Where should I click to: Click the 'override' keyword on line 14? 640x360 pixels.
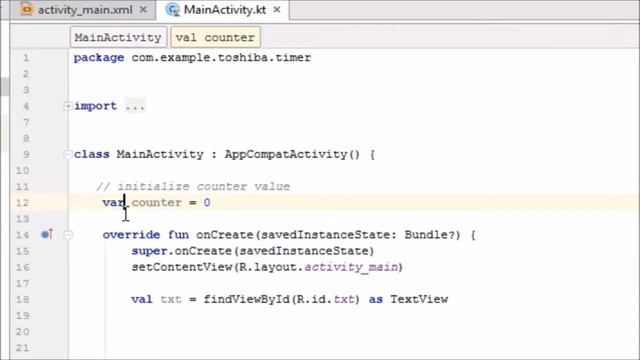click(x=131, y=235)
